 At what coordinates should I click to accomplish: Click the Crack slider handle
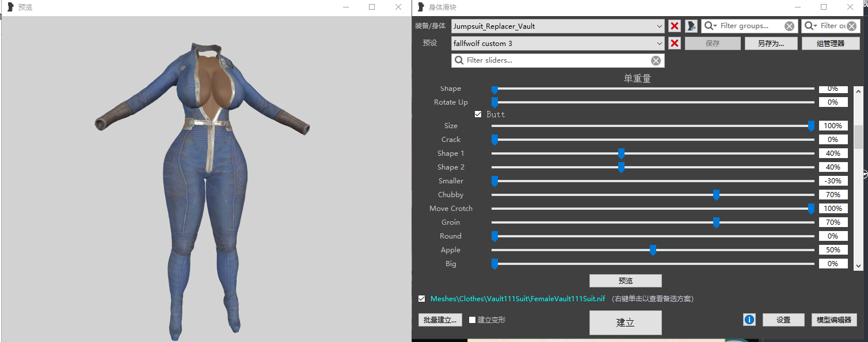(494, 139)
